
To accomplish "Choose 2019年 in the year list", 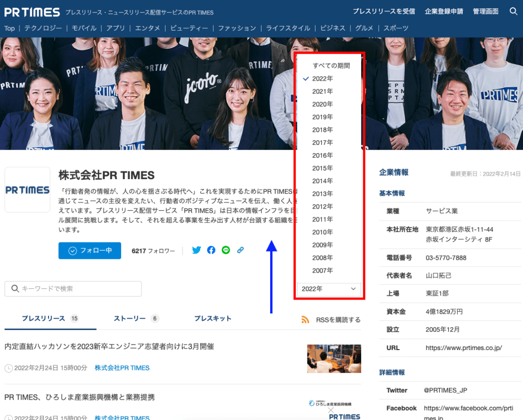I will pyautogui.click(x=323, y=117).
